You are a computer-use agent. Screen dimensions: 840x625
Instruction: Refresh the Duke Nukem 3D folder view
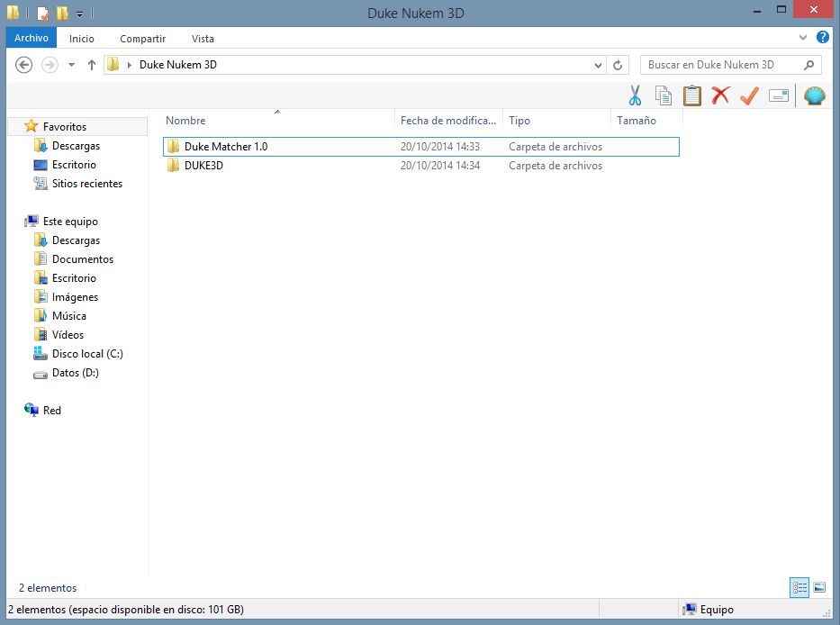coord(618,65)
